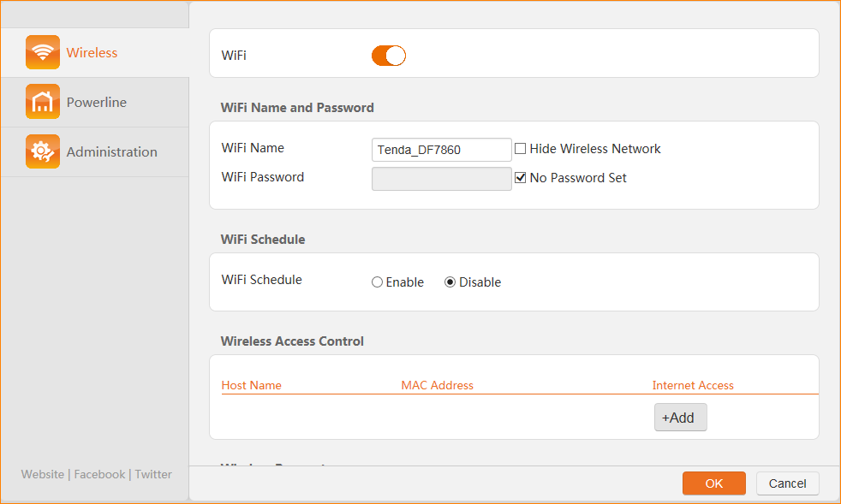Select Disable for WiFi Schedule
This screenshot has height=504, width=841.
pyautogui.click(x=450, y=282)
